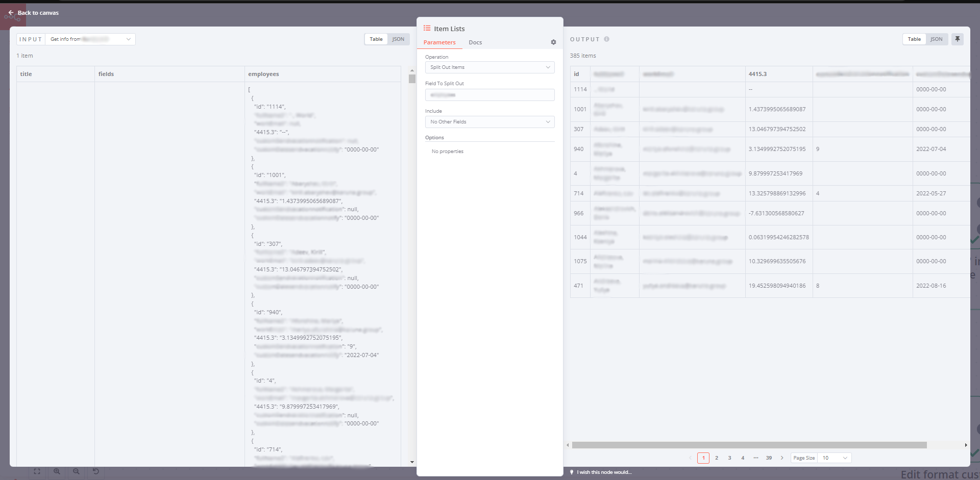This screenshot has width=980, height=480.
Task: Click the zoom in magnifier icon
Action: click(57, 471)
